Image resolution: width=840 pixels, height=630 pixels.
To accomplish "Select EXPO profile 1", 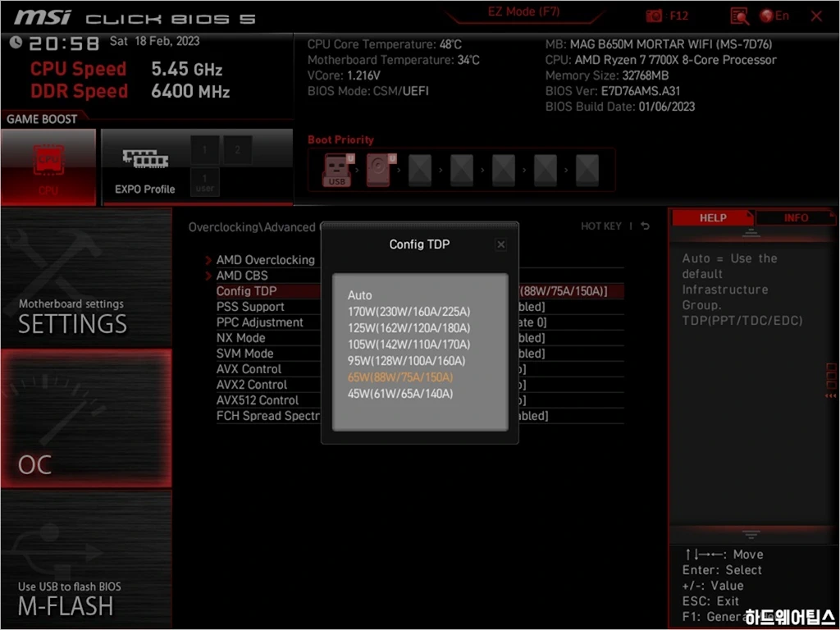I will pos(204,150).
